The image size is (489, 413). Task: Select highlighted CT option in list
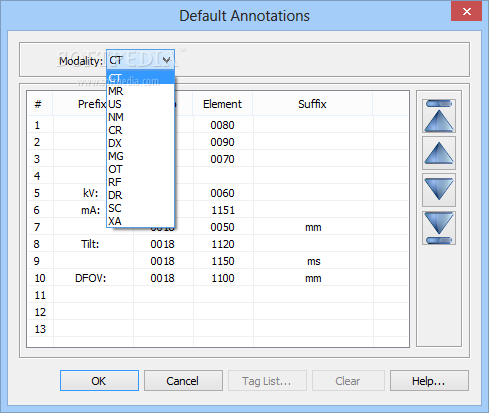(x=140, y=77)
